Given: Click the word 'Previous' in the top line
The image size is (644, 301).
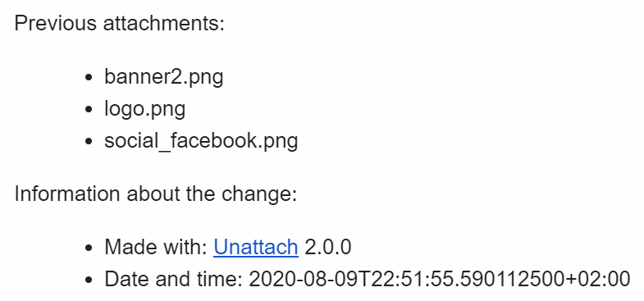Looking at the screenshot, I should [56, 23].
